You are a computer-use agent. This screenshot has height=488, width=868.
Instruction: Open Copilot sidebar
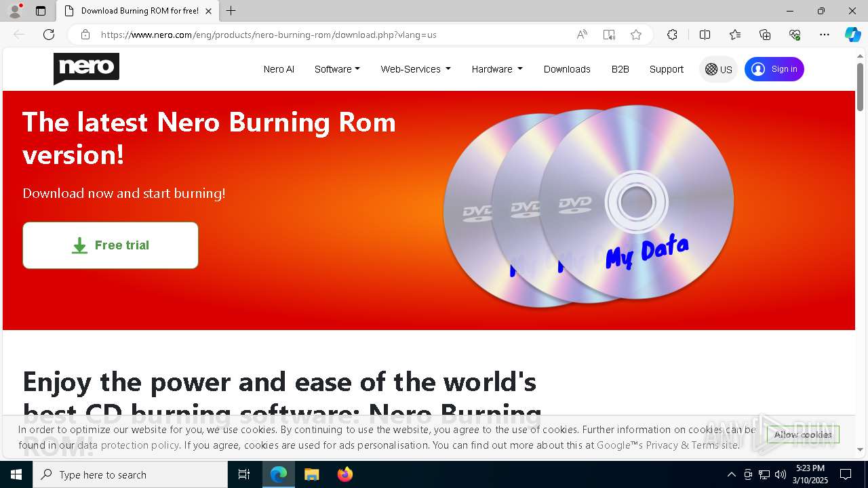(852, 35)
